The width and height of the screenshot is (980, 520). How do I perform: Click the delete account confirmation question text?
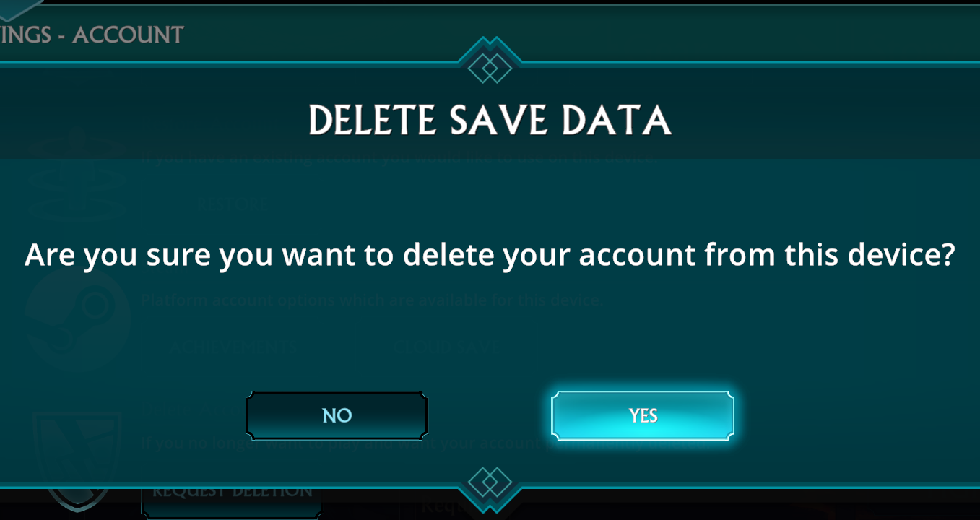490,254
